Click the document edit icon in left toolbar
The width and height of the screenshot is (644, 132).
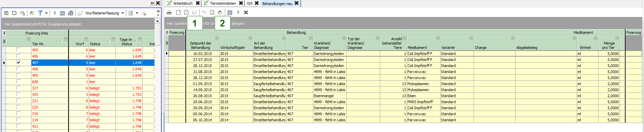(131, 13)
